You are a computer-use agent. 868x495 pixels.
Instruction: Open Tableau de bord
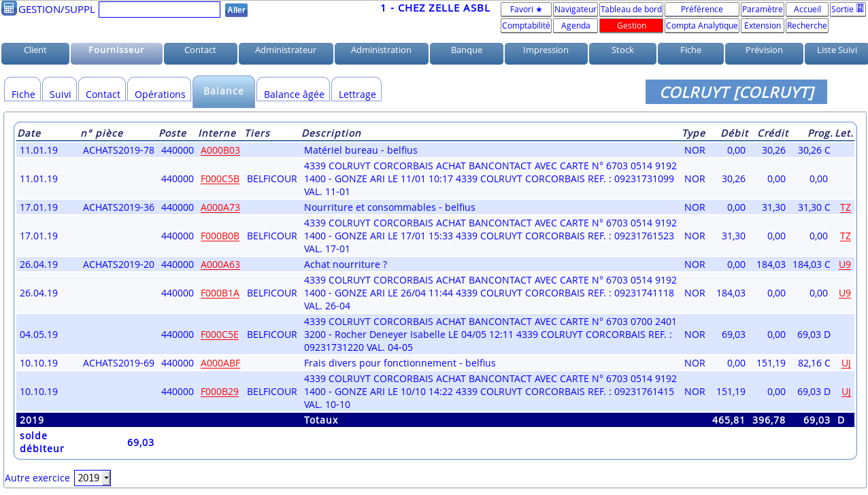[631, 10]
